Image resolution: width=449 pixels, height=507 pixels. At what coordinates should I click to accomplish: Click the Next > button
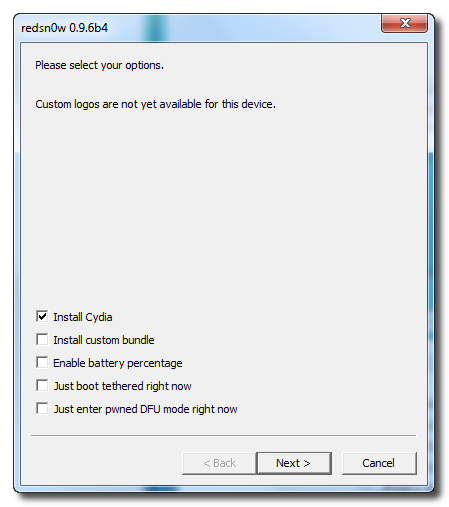(294, 463)
